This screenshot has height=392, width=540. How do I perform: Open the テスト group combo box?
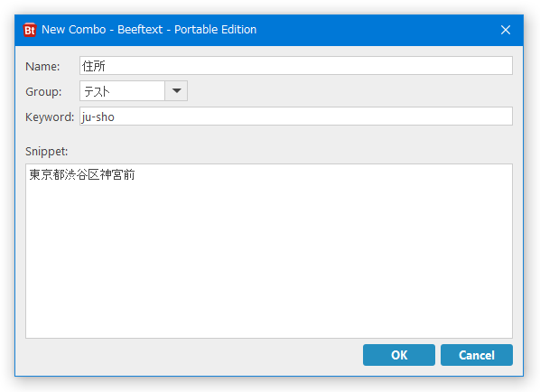(134, 91)
